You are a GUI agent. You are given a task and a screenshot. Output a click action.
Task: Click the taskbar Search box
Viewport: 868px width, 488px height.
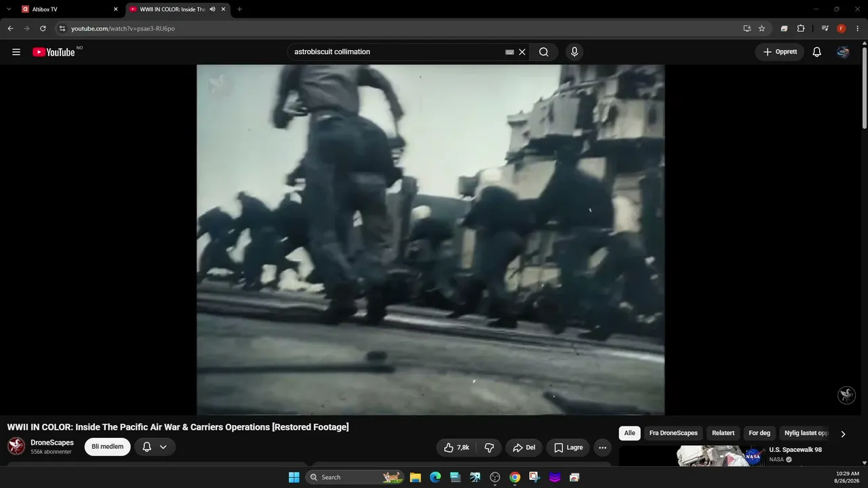[355, 477]
